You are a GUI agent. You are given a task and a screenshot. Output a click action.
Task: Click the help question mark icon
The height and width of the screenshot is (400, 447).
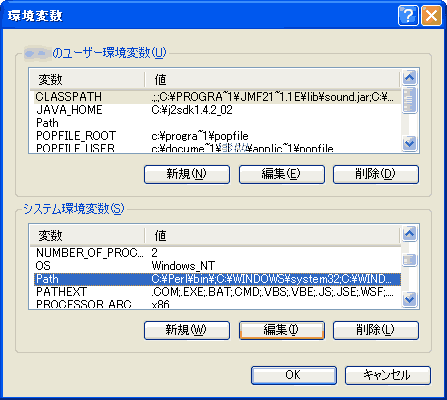click(x=408, y=15)
